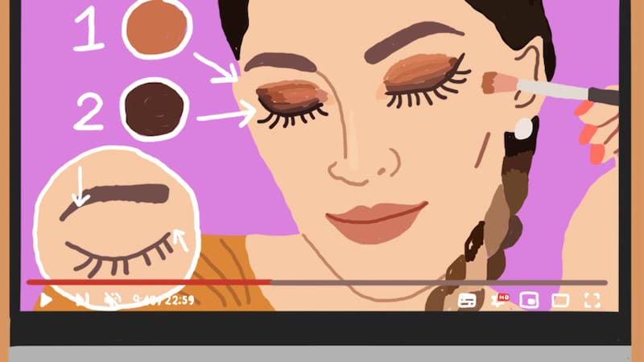
Task: Switch to the miniplayer
Action: 530,300
